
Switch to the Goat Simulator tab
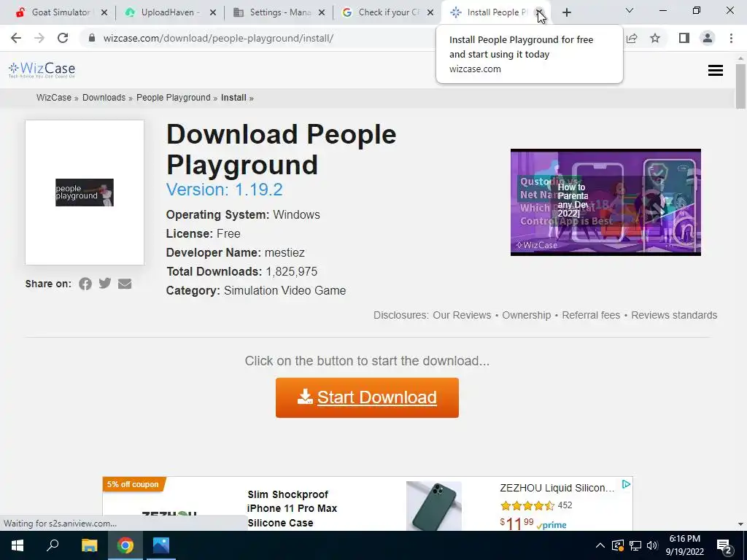[x=61, y=12]
